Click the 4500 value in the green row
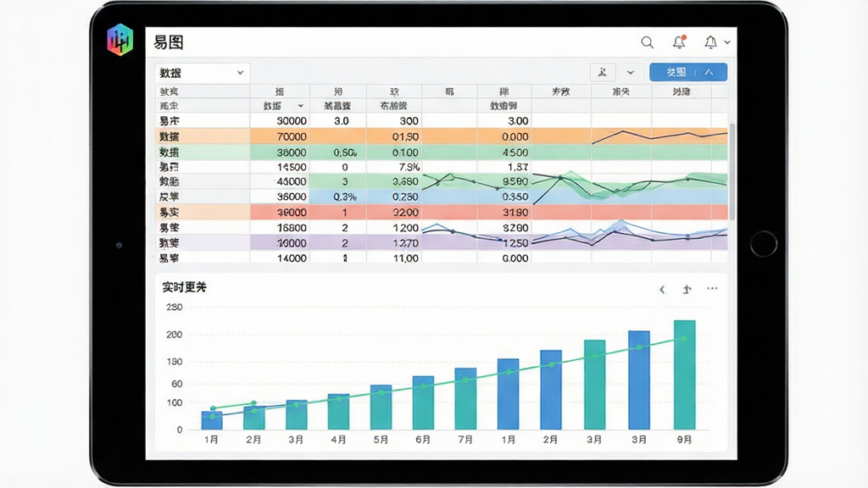Screen dimensions: 868x488 (515, 152)
